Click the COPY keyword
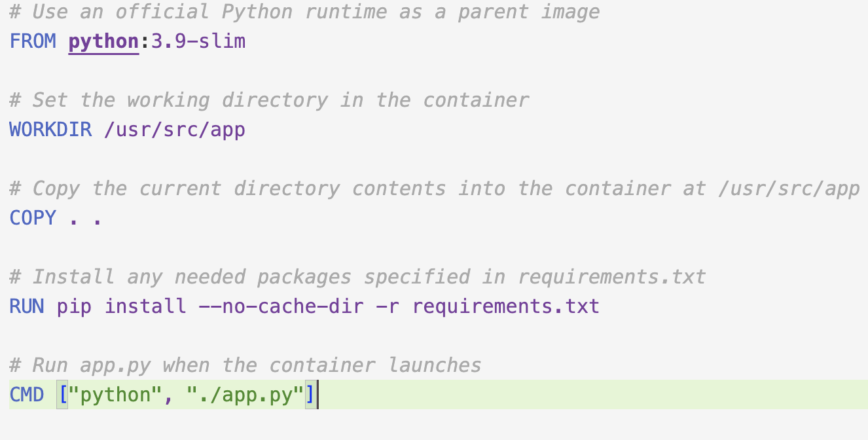868x440 pixels. [x=33, y=218]
